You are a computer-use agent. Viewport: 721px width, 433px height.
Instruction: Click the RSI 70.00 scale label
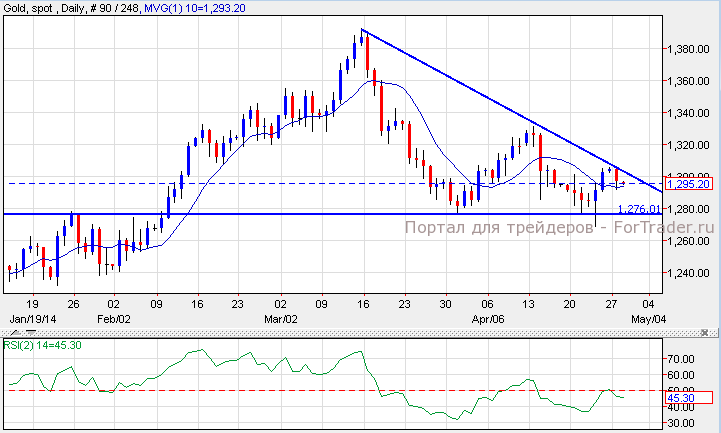coord(682,357)
